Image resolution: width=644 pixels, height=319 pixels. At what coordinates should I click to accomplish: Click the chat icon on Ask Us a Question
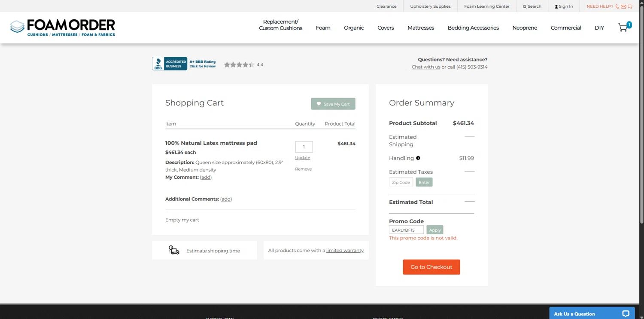coord(626,314)
